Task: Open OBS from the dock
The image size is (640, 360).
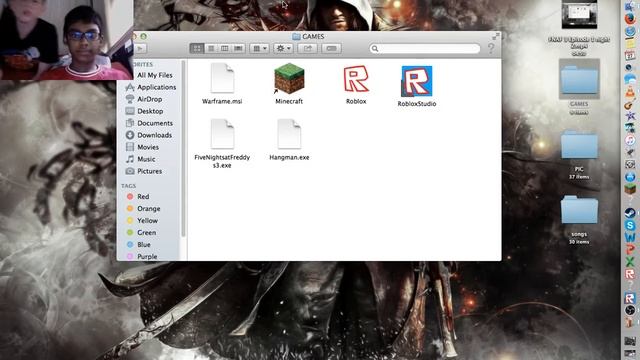Action: (630, 310)
